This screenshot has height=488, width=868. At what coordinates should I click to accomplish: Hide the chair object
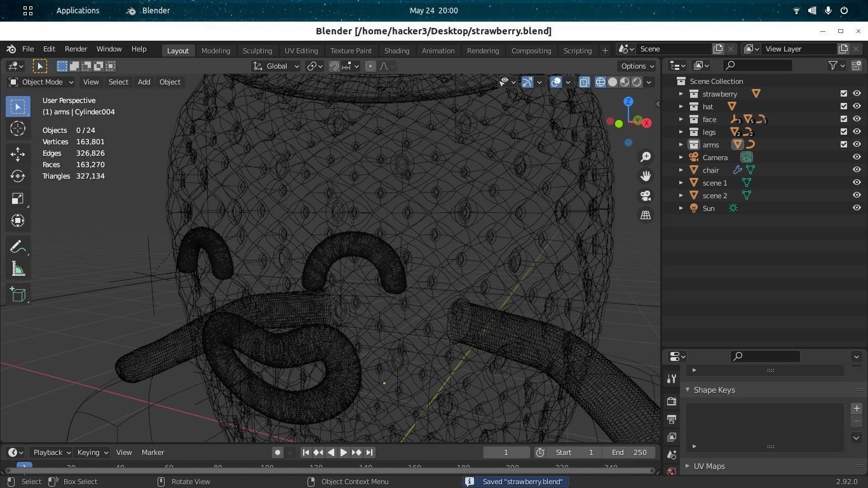pyautogui.click(x=857, y=170)
